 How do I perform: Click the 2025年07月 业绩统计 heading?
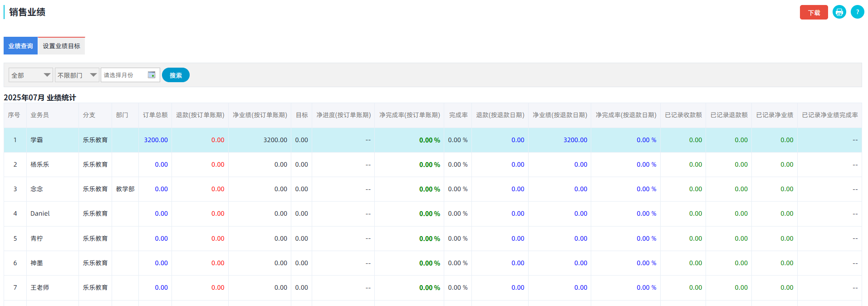[40, 98]
